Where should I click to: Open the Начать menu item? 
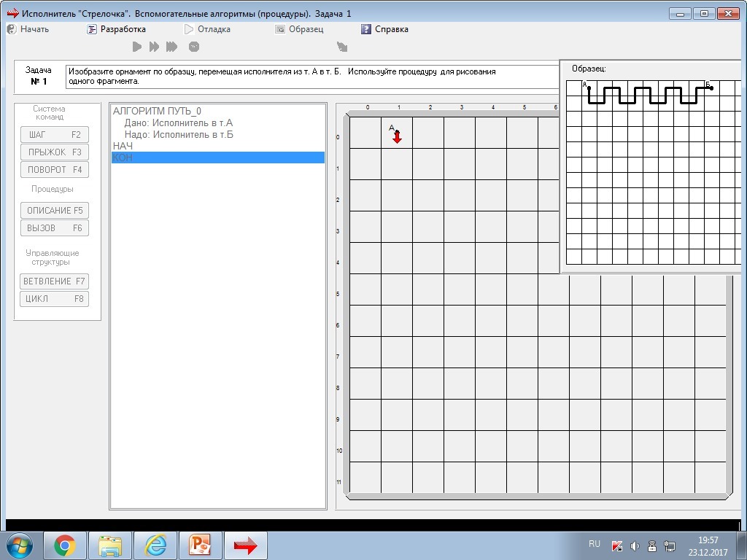click(28, 29)
